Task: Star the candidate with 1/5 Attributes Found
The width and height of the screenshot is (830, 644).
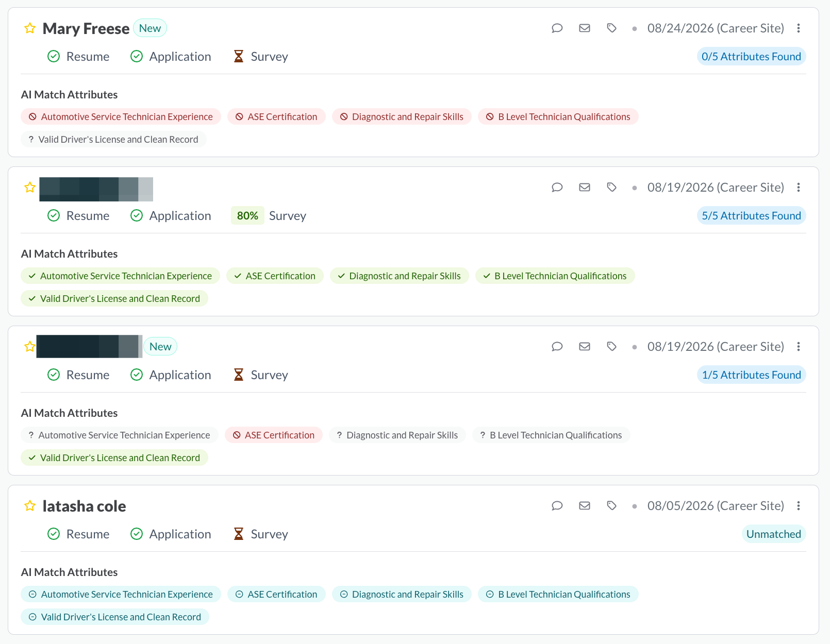Action: 30,347
